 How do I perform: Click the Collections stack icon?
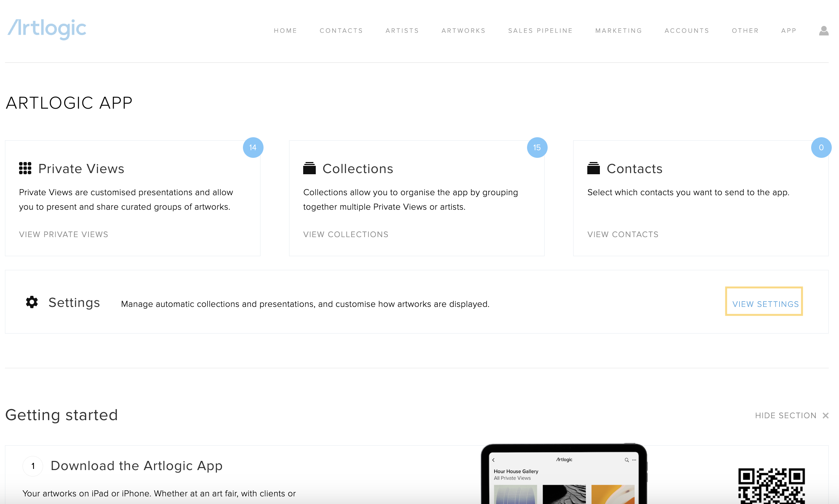(309, 168)
